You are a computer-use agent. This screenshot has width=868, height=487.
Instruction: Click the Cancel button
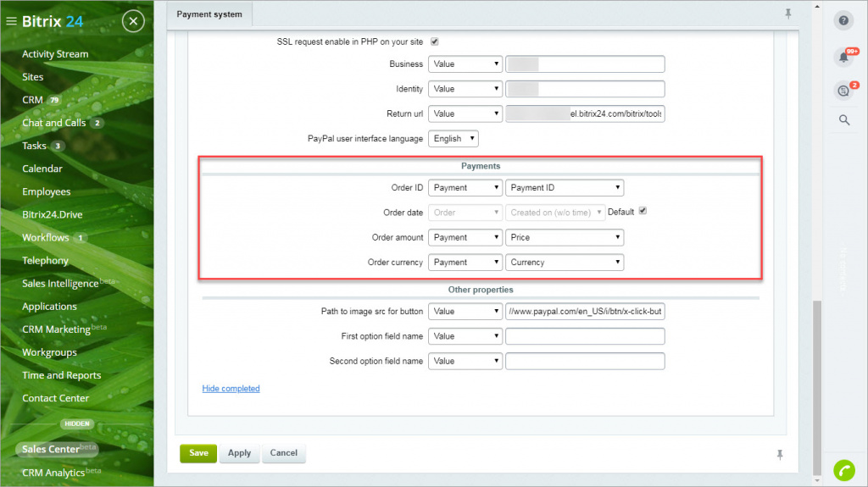(283, 453)
